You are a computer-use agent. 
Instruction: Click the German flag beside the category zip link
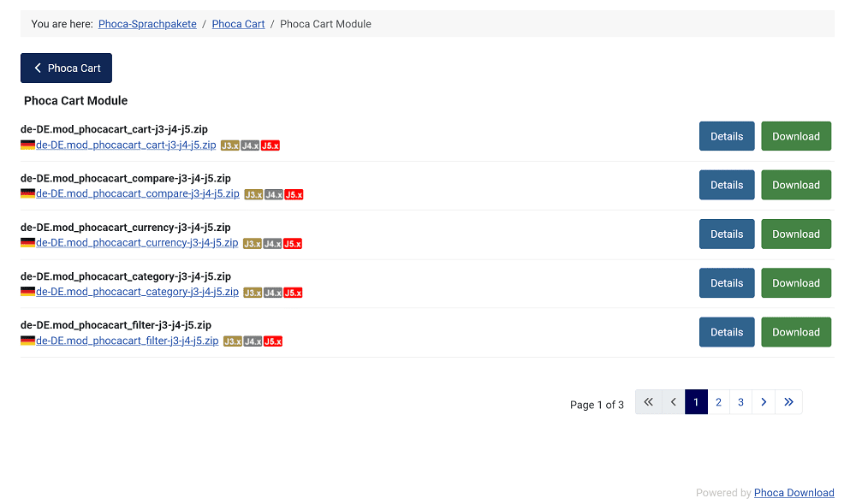click(x=28, y=291)
